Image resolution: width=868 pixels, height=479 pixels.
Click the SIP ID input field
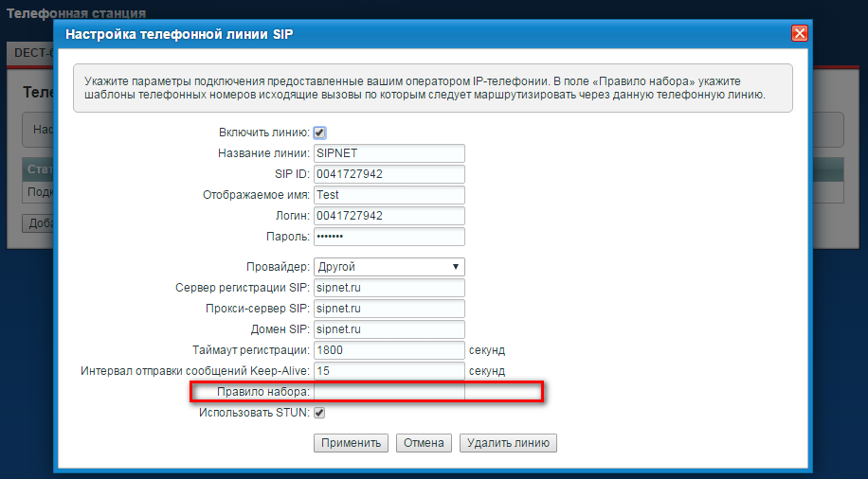point(389,174)
